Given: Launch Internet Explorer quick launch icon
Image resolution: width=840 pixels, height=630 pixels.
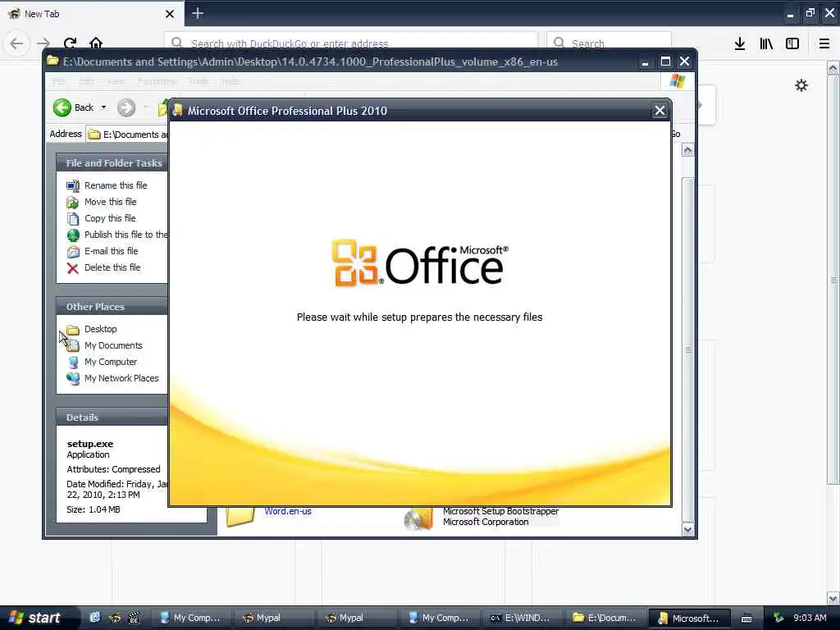Looking at the screenshot, I should [95, 618].
